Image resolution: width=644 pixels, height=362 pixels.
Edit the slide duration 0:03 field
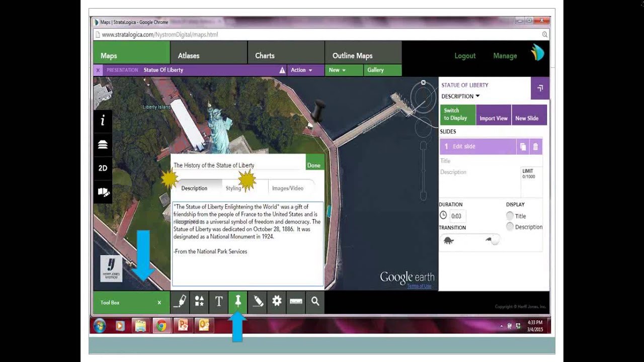click(457, 216)
